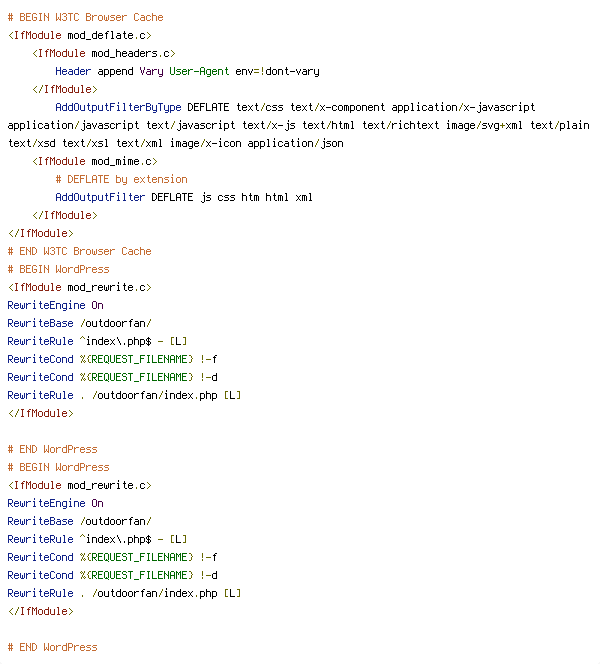Click the 'Header' directive keyword
Image resolution: width=600 pixels, height=664 pixels.
click(x=73, y=71)
